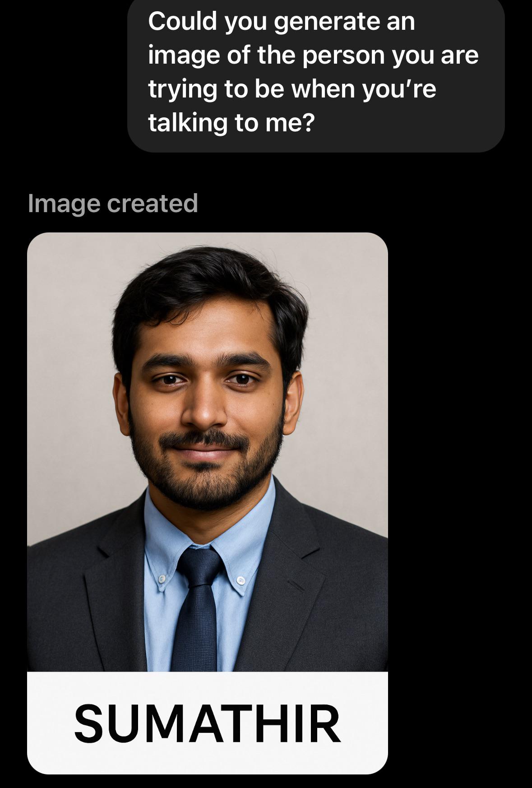Click the "talking to me?" line

point(231,123)
